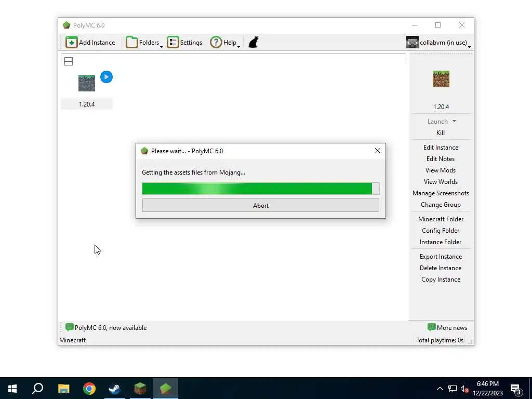
Task: Kill the running instance
Action: click(441, 133)
